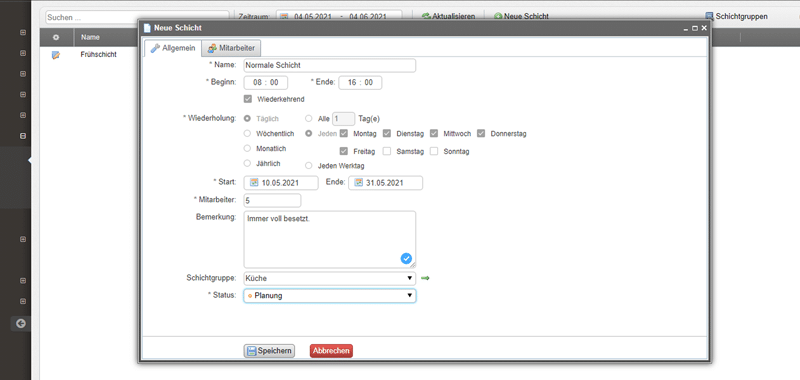Select Wöchentlich repetition
This screenshot has width=800, height=380.
247,134
